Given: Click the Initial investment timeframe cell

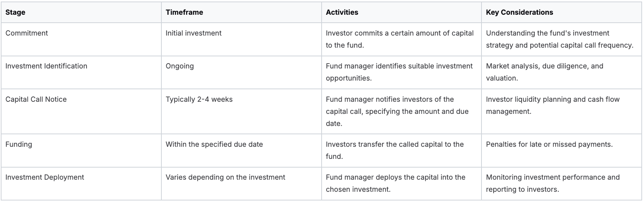Looking at the screenshot, I should [x=194, y=33].
